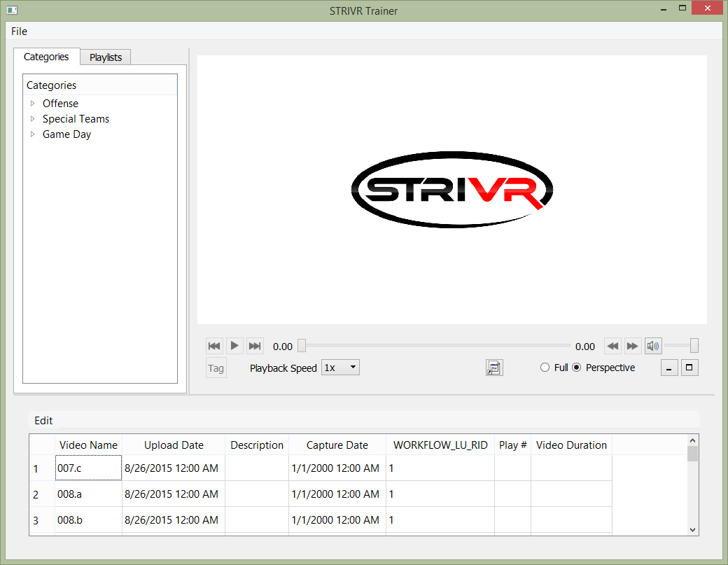Click the table vertical scrollbar thumb

pos(692,454)
